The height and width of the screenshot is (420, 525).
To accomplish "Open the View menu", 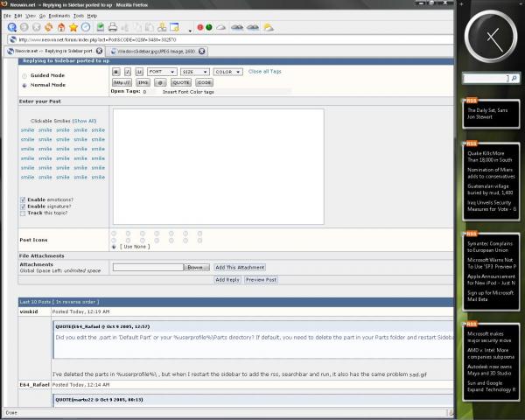I will click(x=31, y=16).
